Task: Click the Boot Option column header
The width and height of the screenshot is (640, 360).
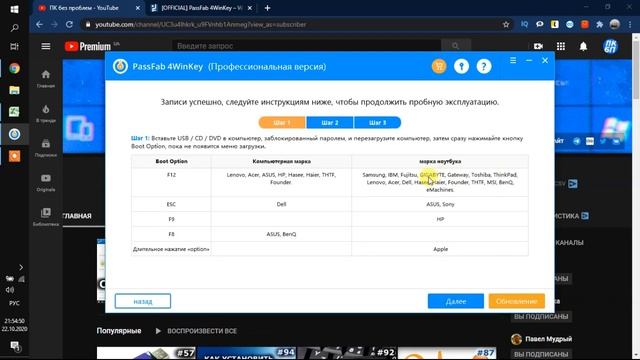Action: pos(171,161)
